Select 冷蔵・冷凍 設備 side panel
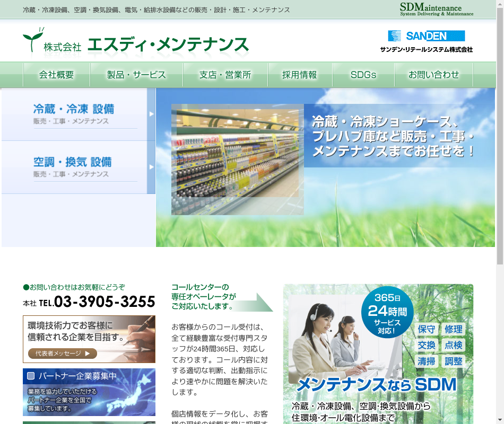 coord(74,114)
